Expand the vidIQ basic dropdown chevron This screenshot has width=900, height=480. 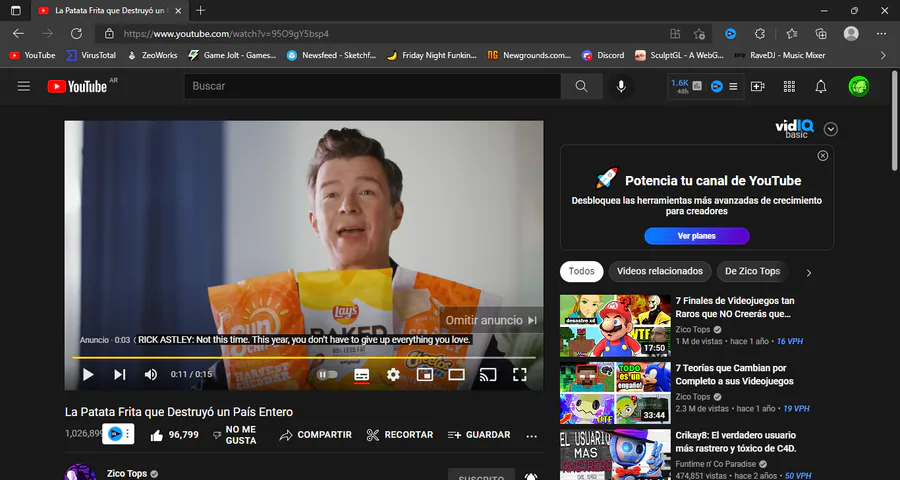click(x=831, y=129)
